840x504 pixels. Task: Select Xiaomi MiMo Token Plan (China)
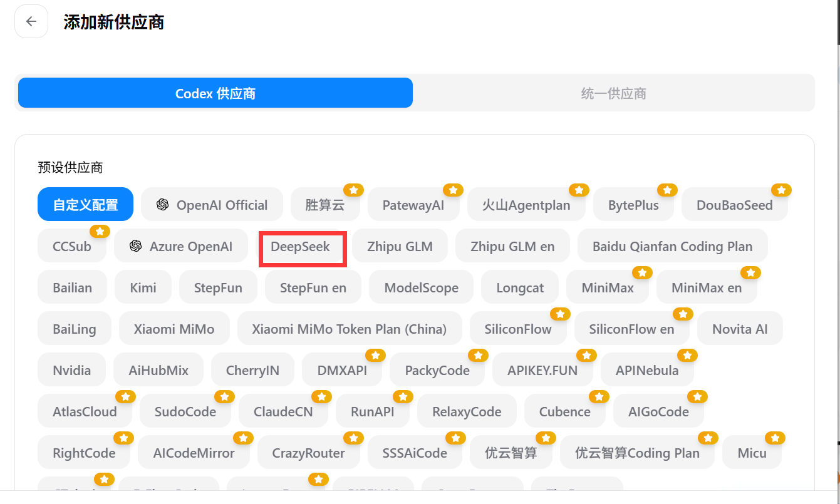click(x=350, y=328)
